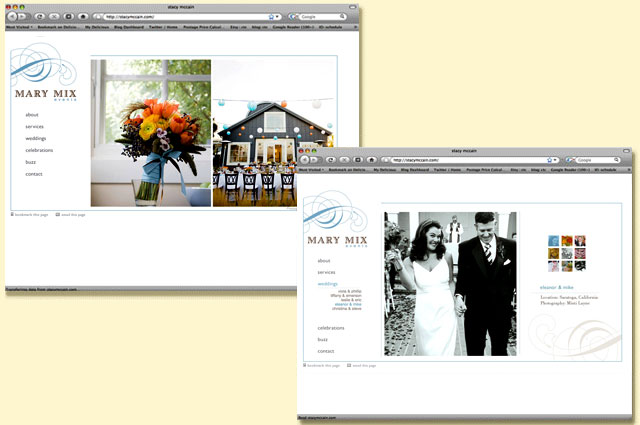Click the services link in the front window
640x425 pixels.
click(x=327, y=272)
